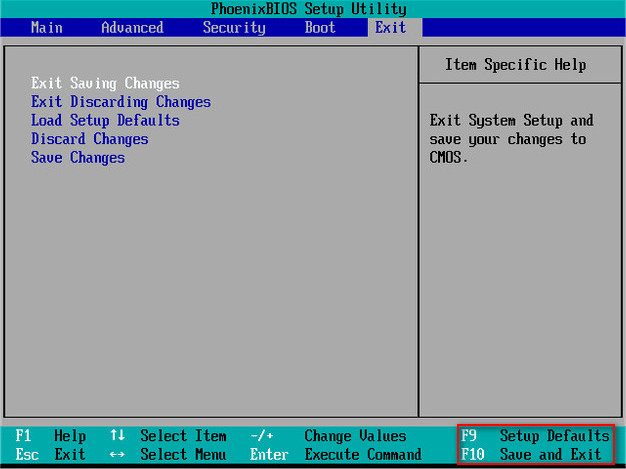626x469 pixels.
Task: Click the -/+ Change Values hint
Action: tap(328, 436)
